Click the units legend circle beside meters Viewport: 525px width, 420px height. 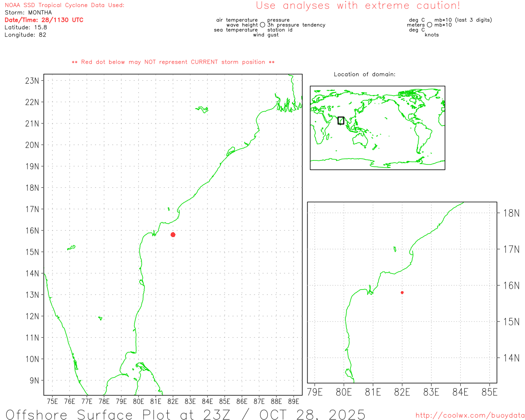(x=429, y=25)
